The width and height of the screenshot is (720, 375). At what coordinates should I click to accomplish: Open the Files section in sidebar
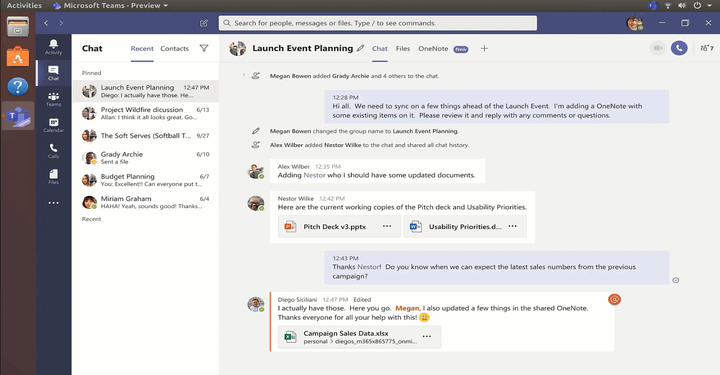(x=53, y=177)
